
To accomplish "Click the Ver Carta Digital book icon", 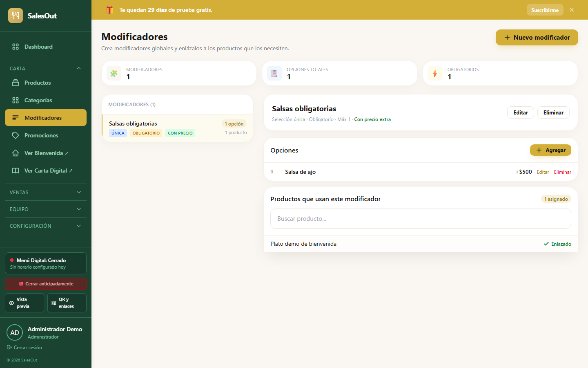I will coord(16,171).
